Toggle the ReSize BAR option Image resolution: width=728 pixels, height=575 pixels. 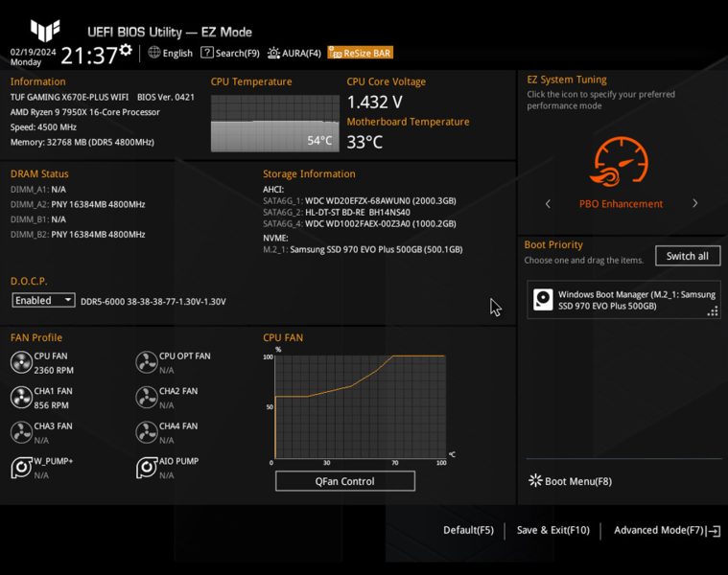361,53
